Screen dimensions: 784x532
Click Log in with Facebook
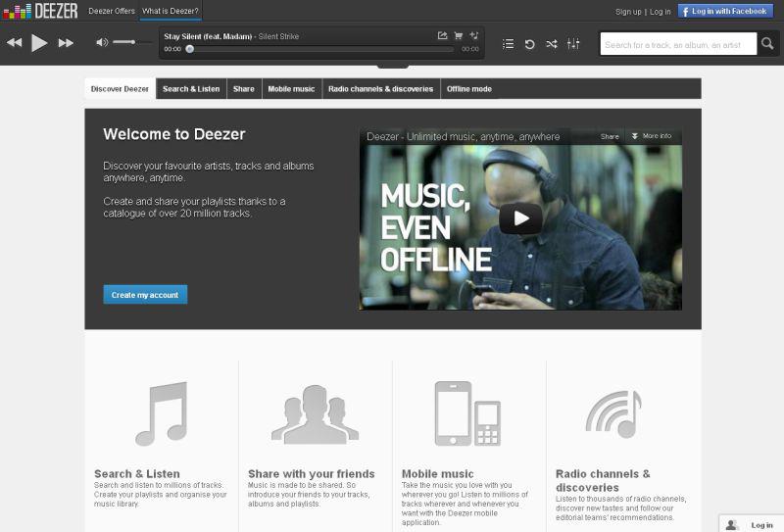point(725,11)
